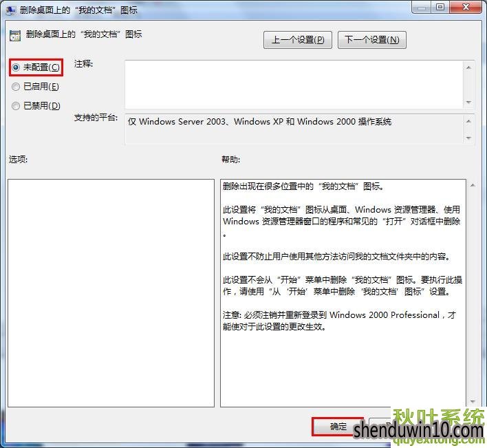Click down arrow of 支持的平台 scrollbar
487x448 pixels.
tap(468, 138)
